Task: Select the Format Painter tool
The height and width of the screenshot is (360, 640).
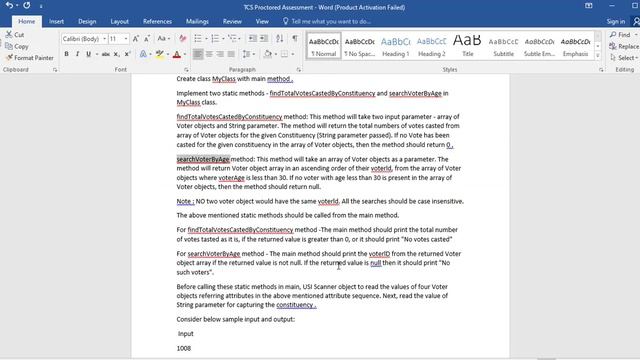Action: [29, 58]
